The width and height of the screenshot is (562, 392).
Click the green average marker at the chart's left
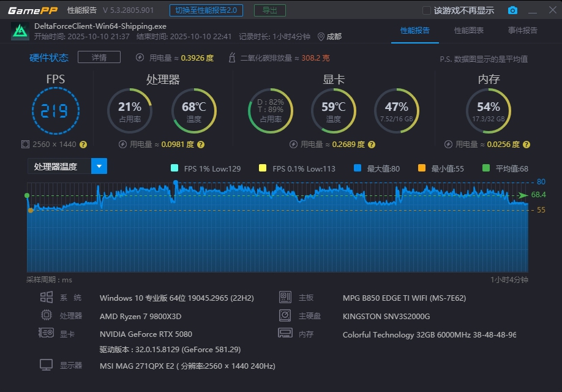click(x=27, y=195)
